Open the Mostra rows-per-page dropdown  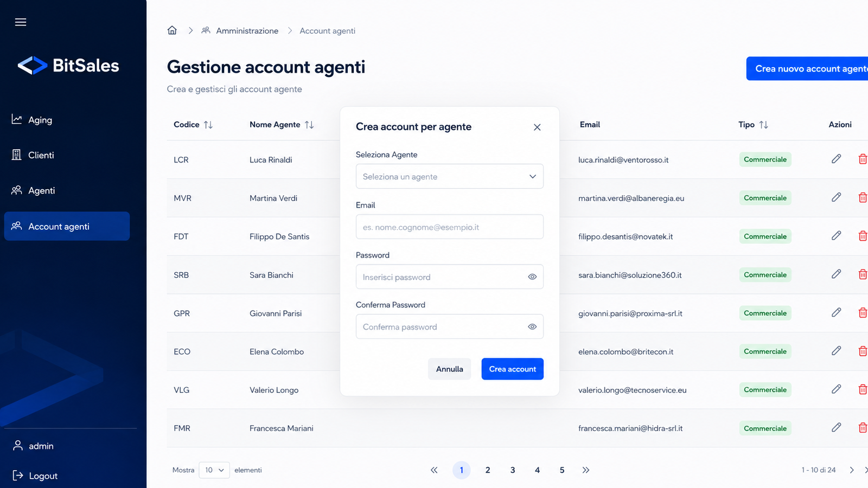coord(214,470)
